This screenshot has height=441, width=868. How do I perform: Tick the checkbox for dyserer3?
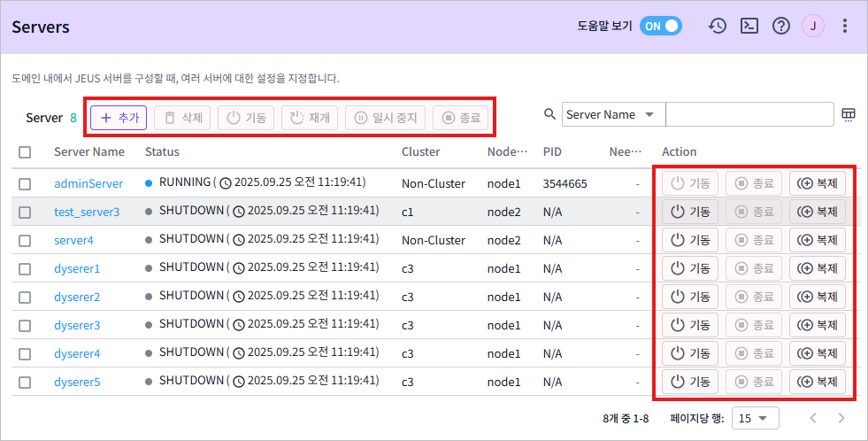(x=25, y=325)
